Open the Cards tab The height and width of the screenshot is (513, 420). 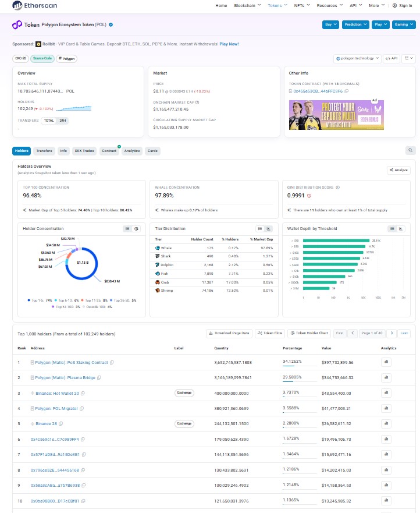pyautogui.click(x=152, y=151)
